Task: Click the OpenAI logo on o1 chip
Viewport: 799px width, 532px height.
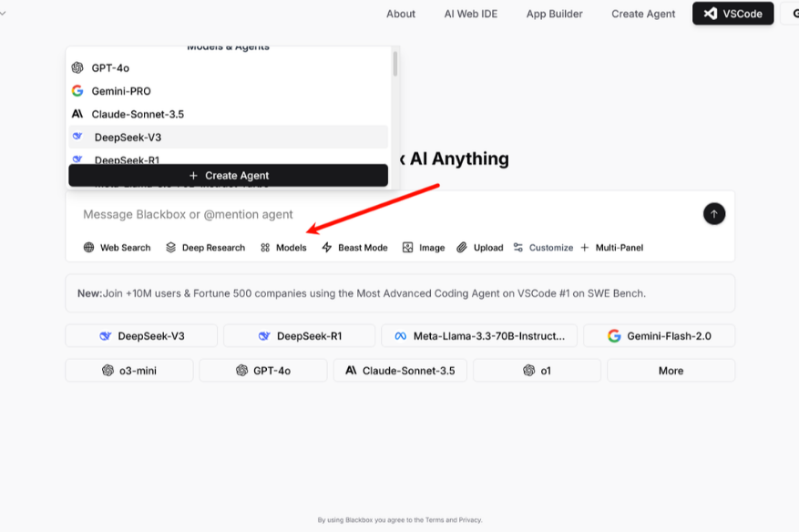Action: [529, 371]
